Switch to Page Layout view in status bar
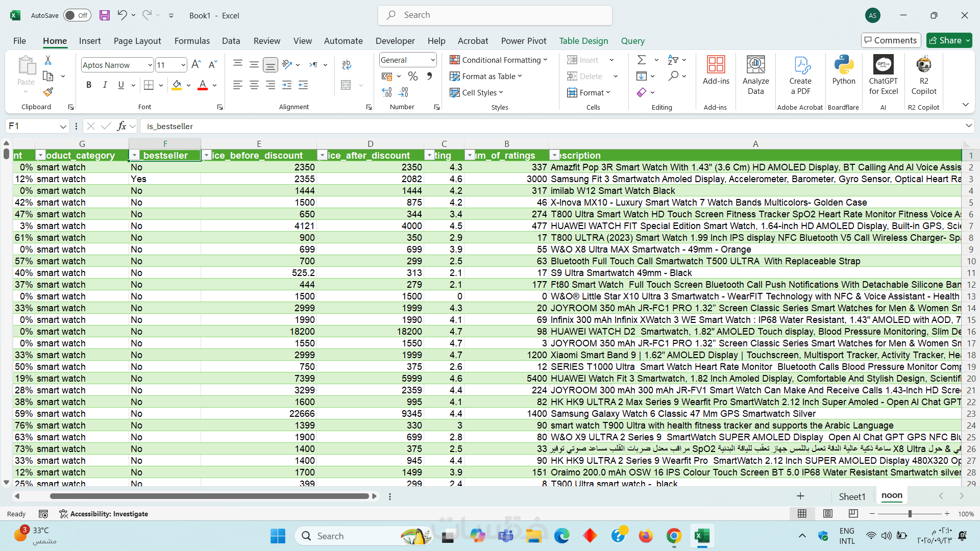Screen dimensions: 980x551 point(828,514)
